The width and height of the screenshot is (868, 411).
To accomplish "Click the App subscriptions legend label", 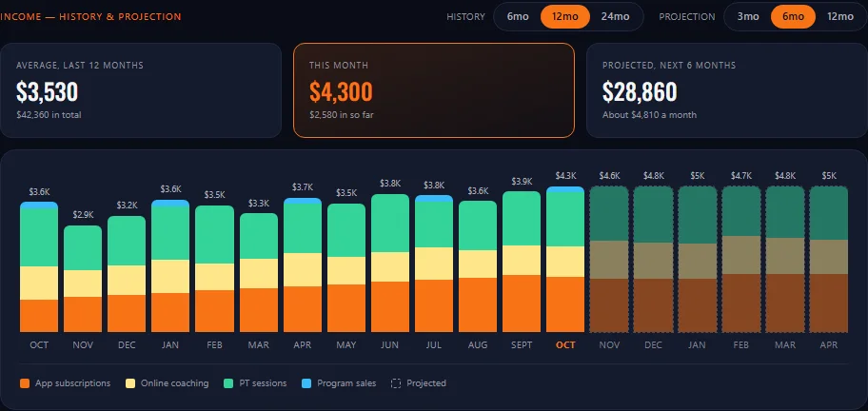I will pyautogui.click(x=72, y=383).
